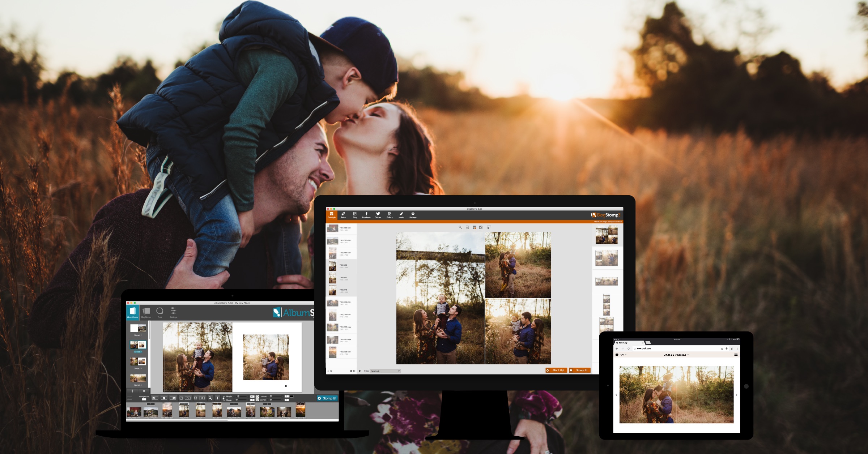The width and height of the screenshot is (868, 454).
Task: Go to next photo with right arrow on tablet
Action: (736, 395)
